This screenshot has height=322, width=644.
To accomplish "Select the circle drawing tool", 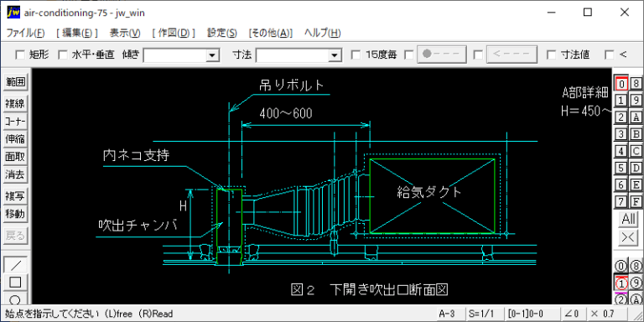I will click(x=15, y=299).
